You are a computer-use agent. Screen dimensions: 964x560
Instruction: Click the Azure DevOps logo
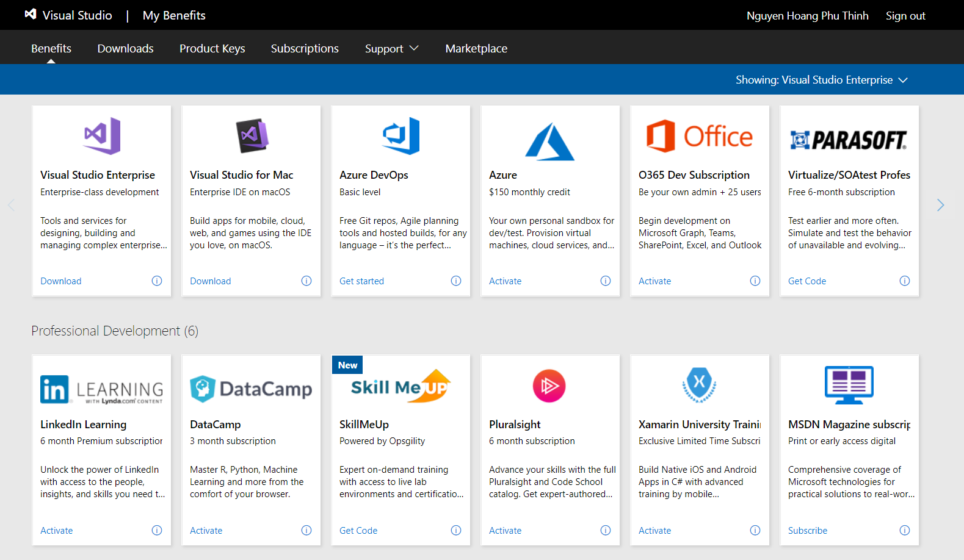(401, 135)
